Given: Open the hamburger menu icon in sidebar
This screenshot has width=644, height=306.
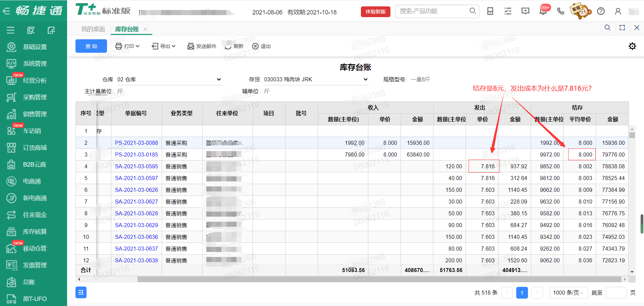Looking at the screenshot, I should (11, 30).
